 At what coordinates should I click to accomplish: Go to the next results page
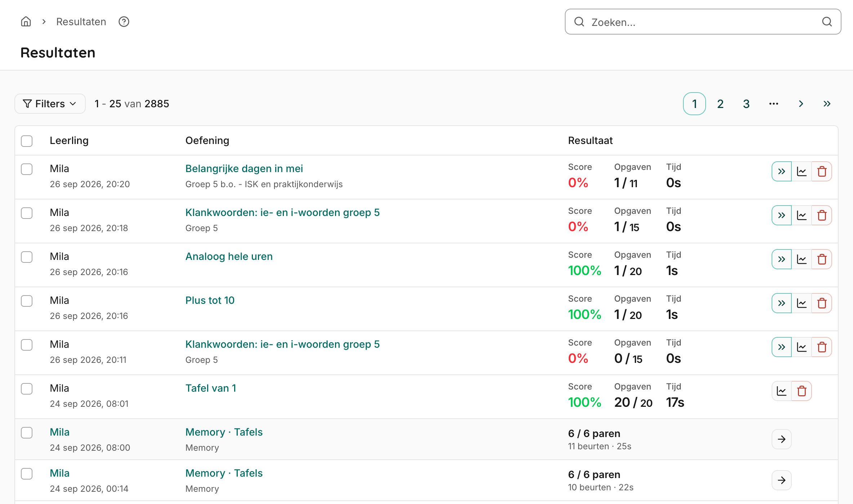tap(801, 104)
